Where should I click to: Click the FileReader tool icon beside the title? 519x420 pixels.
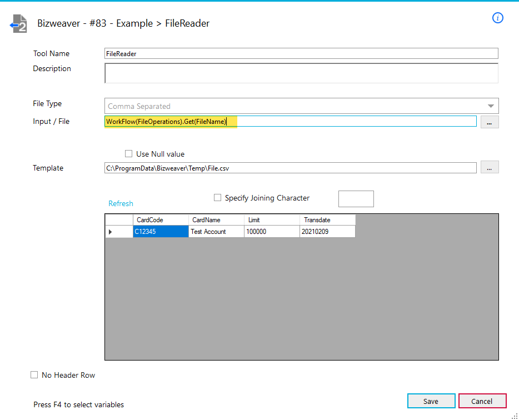point(18,24)
